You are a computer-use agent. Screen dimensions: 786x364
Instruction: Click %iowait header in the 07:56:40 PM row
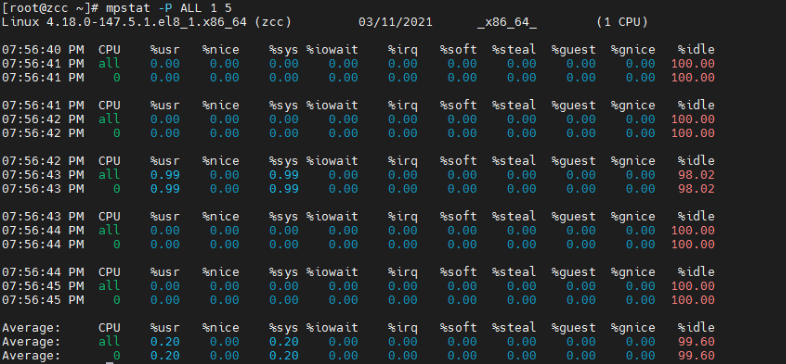[332, 50]
